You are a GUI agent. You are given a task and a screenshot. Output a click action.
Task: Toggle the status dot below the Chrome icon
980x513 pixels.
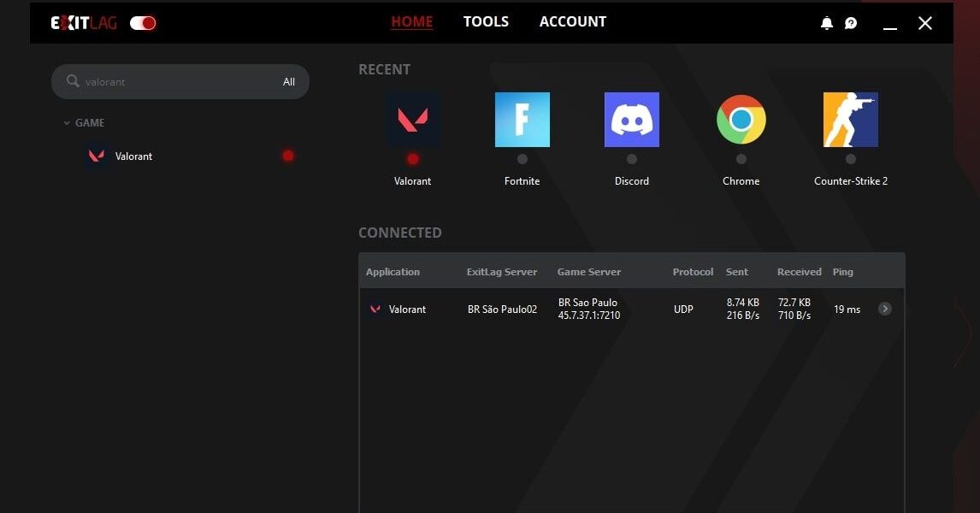click(x=741, y=159)
